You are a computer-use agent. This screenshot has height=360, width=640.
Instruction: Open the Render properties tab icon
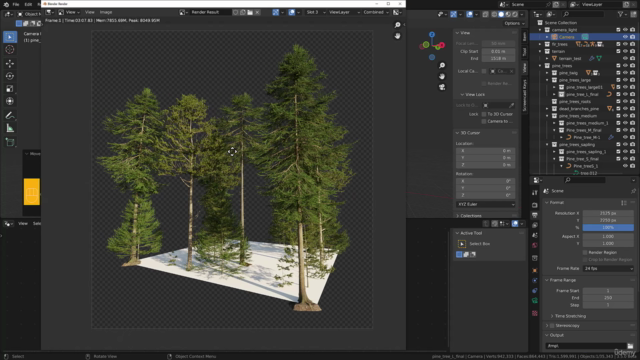tap(535, 205)
